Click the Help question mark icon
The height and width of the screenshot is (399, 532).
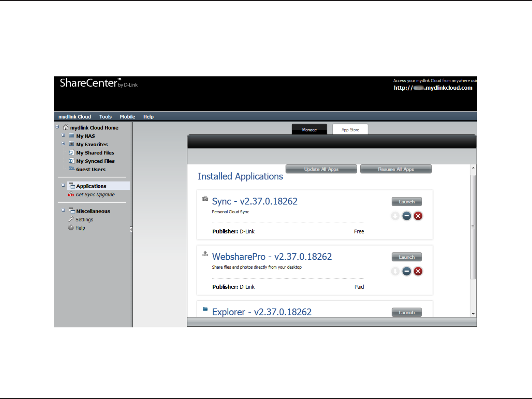71,228
